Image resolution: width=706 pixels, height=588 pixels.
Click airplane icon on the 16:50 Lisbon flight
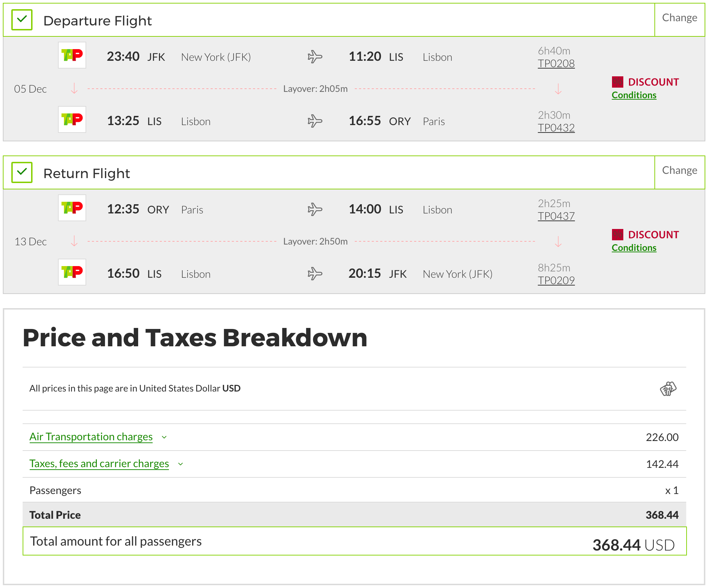(314, 274)
